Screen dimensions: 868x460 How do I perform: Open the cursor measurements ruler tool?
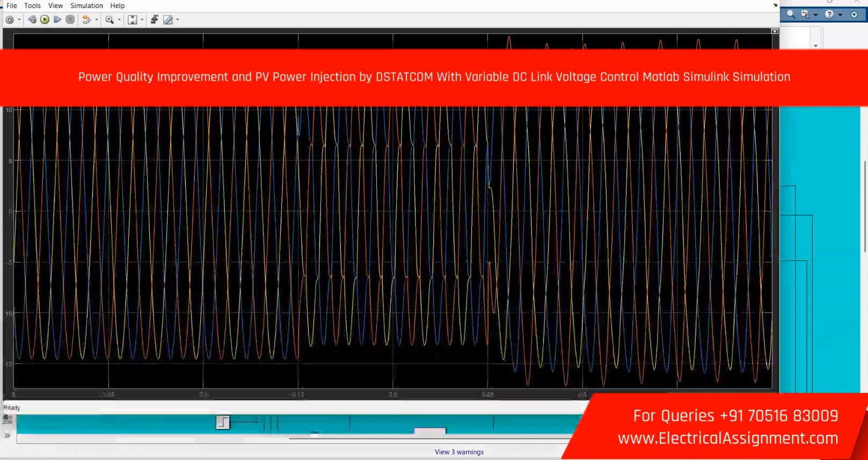(x=168, y=20)
